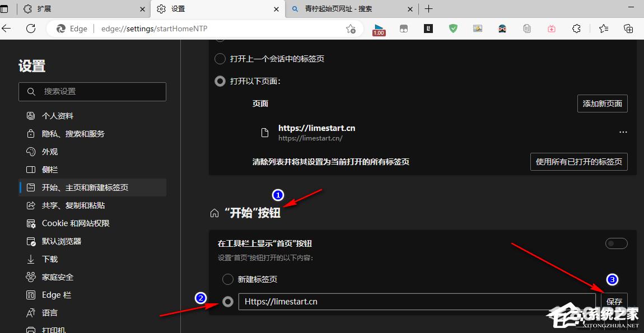Click the 保存 button
Viewport: 644px width, 333px height.
tap(614, 302)
